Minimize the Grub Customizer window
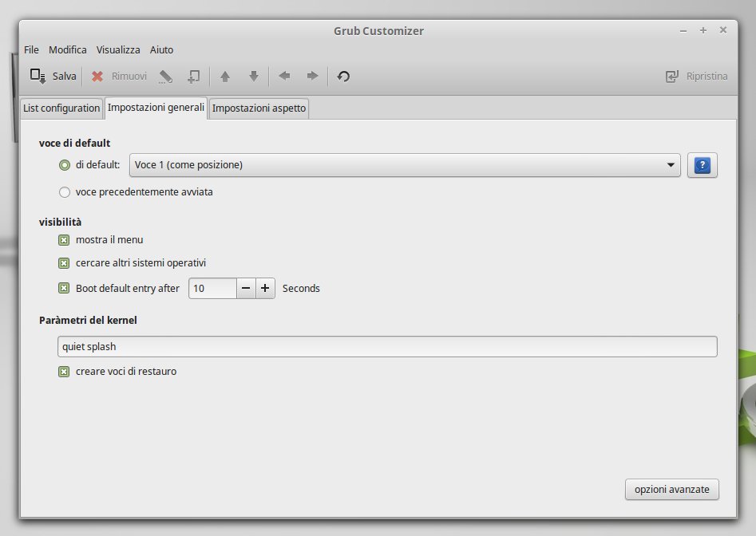Viewport: 756px width, 536px height. pyautogui.click(x=683, y=31)
